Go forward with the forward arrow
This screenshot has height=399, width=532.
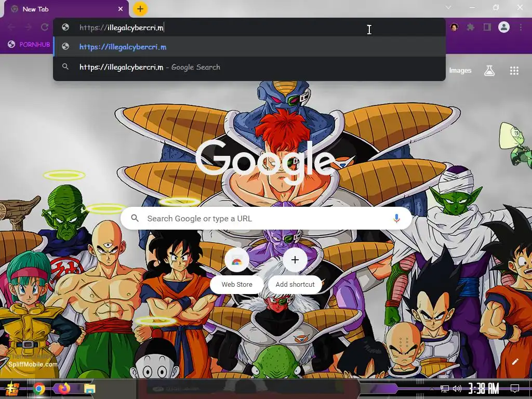[28, 27]
